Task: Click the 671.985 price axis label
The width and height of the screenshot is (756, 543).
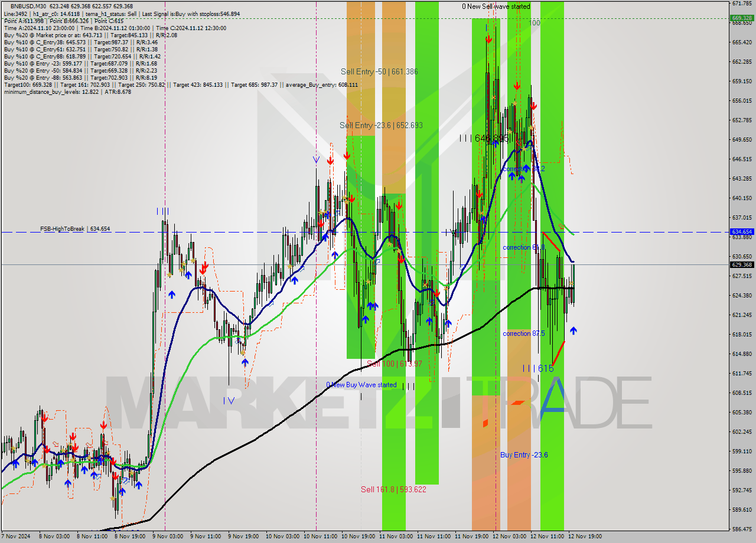Action: (742, 4)
